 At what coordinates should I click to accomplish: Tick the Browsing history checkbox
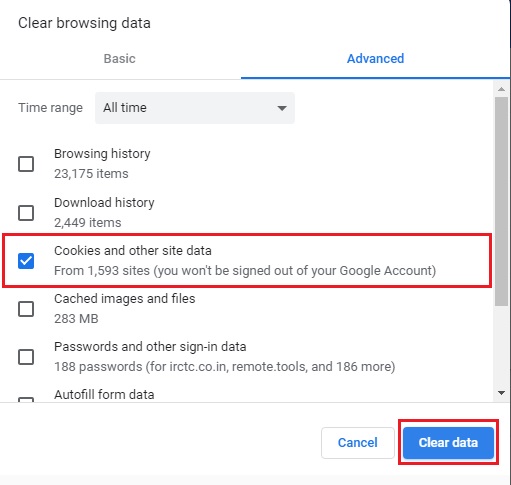pos(26,164)
